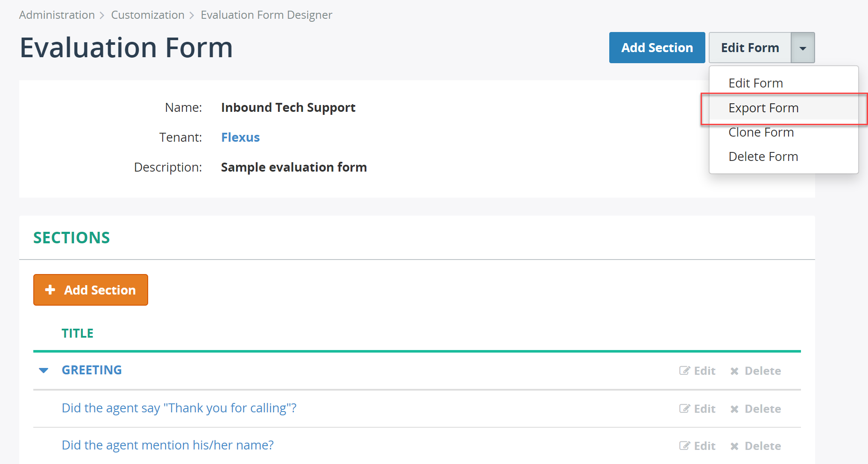
Task: Open the GREETING section title
Action: click(92, 370)
